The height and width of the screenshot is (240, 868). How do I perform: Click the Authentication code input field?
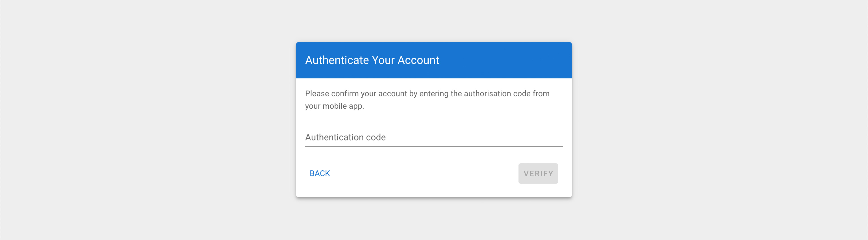pyautogui.click(x=434, y=137)
